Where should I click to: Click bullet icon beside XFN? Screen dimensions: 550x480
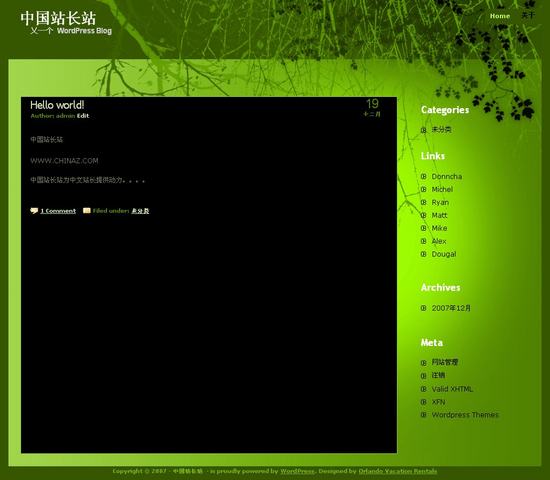(x=423, y=402)
